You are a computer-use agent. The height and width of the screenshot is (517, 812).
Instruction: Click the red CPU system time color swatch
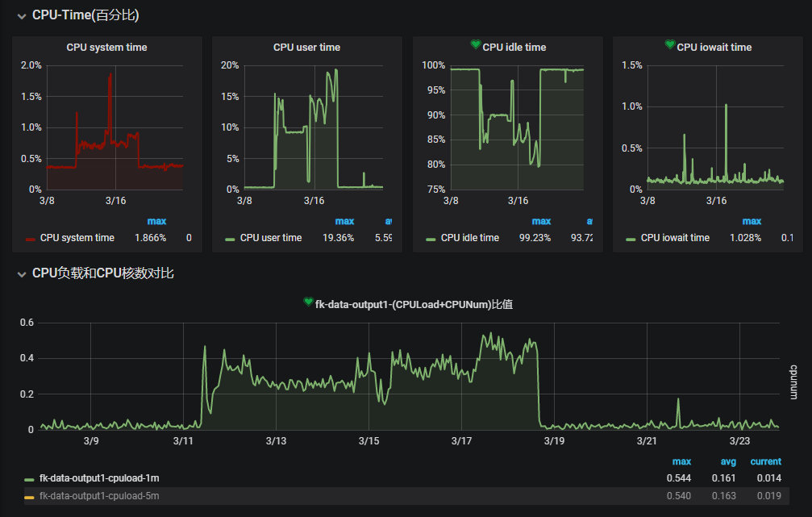(31, 239)
